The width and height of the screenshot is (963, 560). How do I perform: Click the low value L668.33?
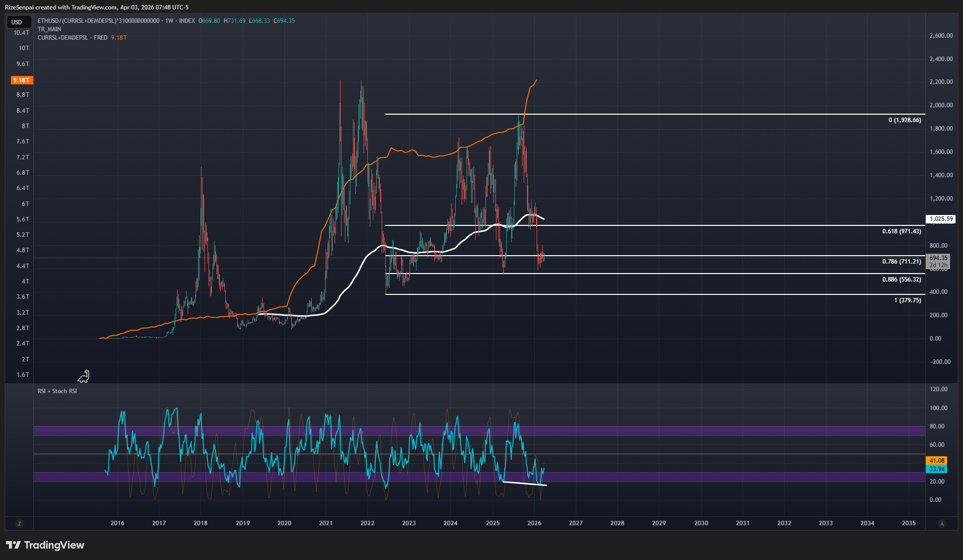[x=259, y=21]
